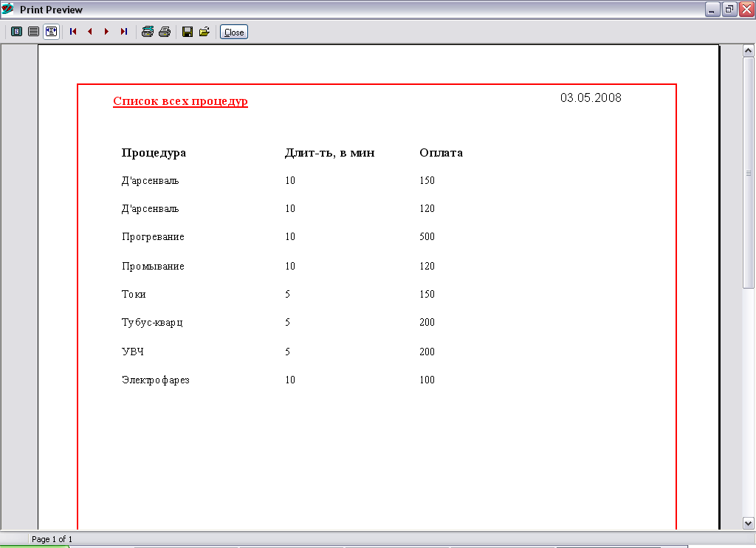Switch preview to whole page view

tap(16, 32)
